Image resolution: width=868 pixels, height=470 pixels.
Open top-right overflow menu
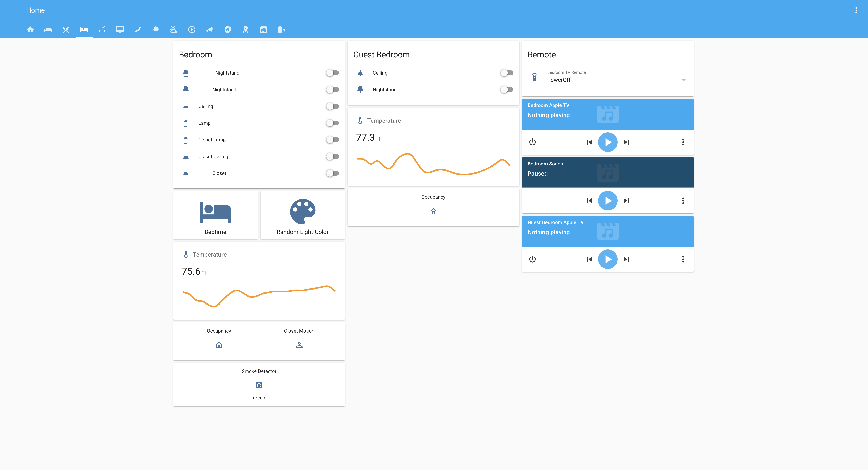click(x=856, y=10)
